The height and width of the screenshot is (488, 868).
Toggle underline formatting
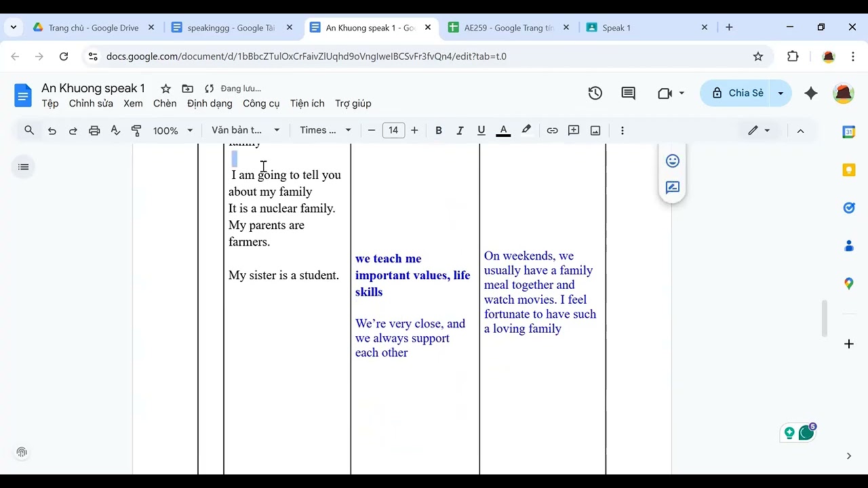click(481, 130)
